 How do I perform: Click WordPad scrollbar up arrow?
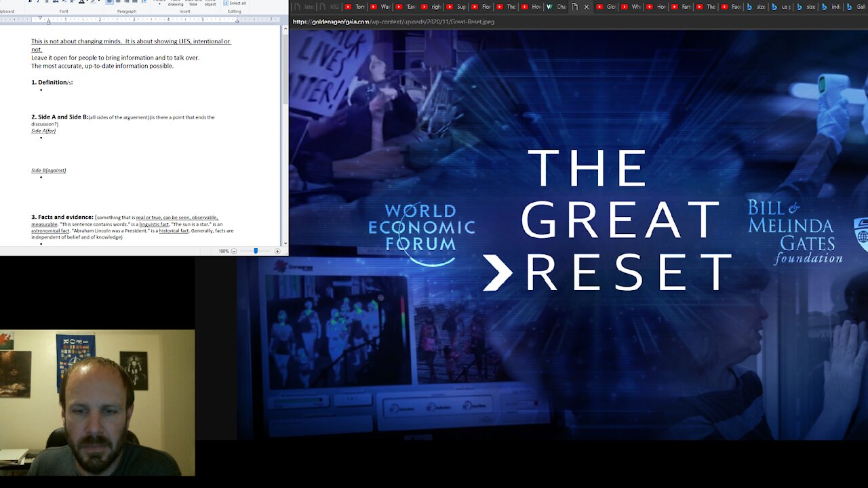pos(285,28)
